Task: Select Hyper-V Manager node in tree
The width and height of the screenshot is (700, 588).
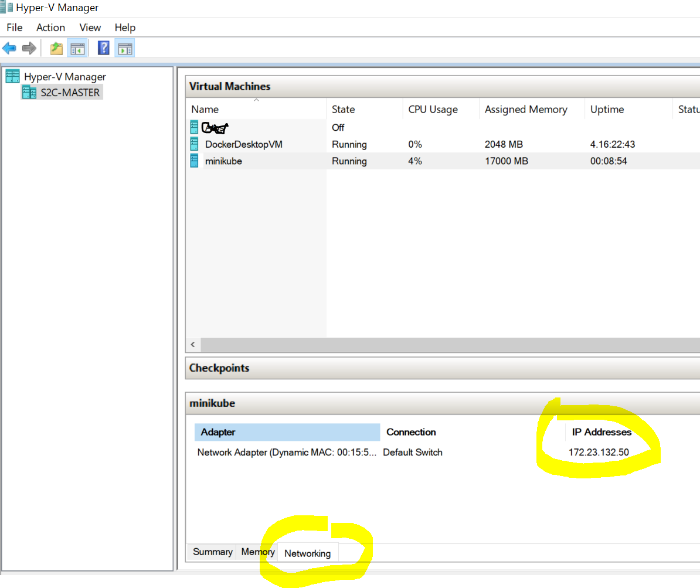Action: click(64, 77)
